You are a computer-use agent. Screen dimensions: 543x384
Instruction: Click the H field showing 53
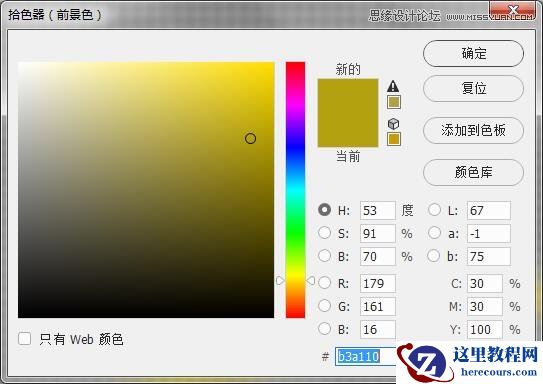(377, 211)
